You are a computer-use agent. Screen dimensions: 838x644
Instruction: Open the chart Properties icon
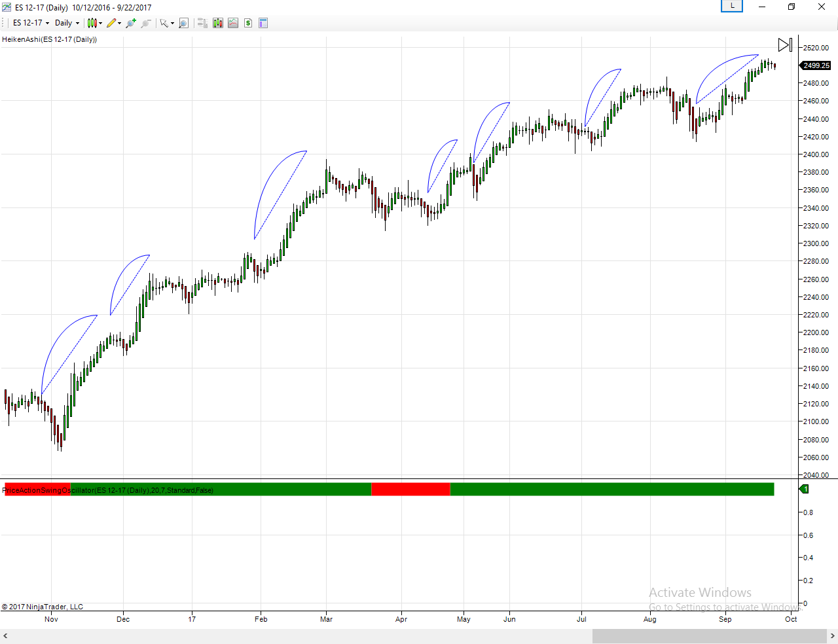point(263,23)
